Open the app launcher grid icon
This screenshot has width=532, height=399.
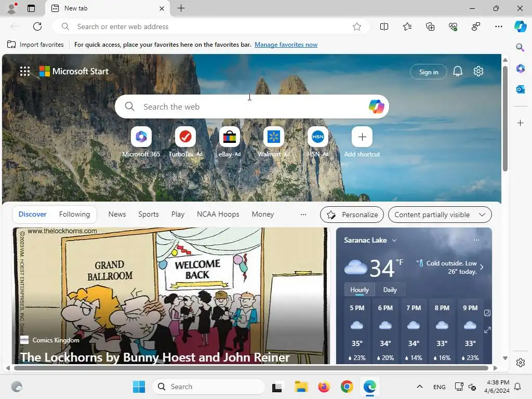click(x=25, y=71)
